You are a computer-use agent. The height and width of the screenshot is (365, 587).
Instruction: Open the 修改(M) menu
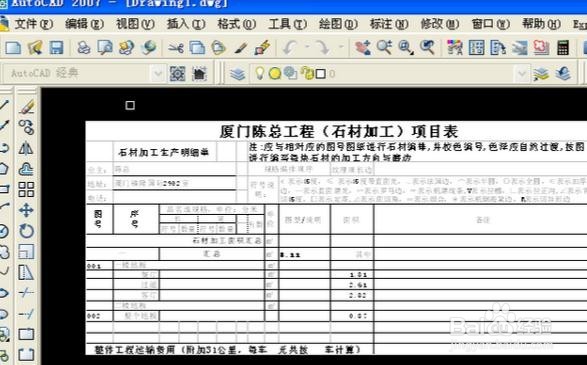(440, 24)
